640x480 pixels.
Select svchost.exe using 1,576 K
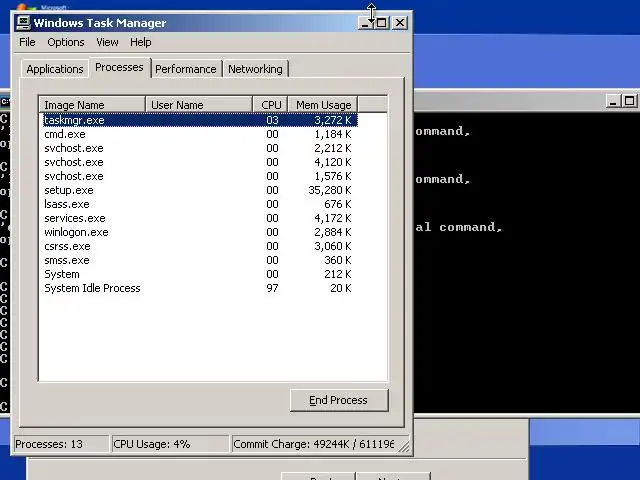click(x=200, y=176)
